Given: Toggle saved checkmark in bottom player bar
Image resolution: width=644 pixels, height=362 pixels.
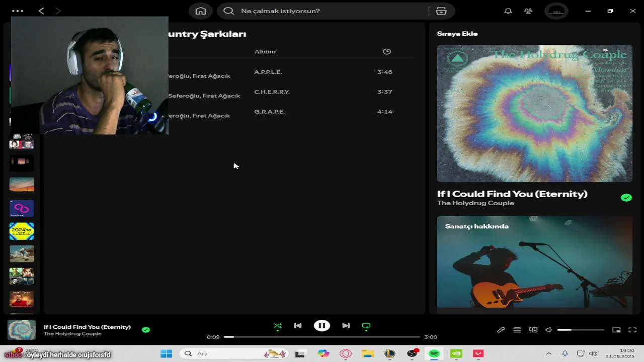Looking at the screenshot, I should pos(146,330).
